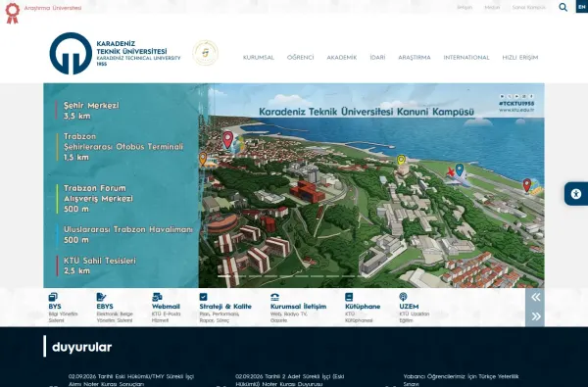Viewport: 588px width, 387px height.
Task: Open announcement about 2 Adet Sürekli İşçi
Action: tap(290, 380)
